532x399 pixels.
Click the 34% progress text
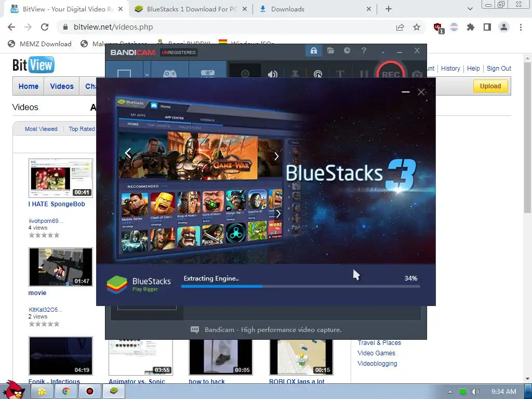coord(410,278)
